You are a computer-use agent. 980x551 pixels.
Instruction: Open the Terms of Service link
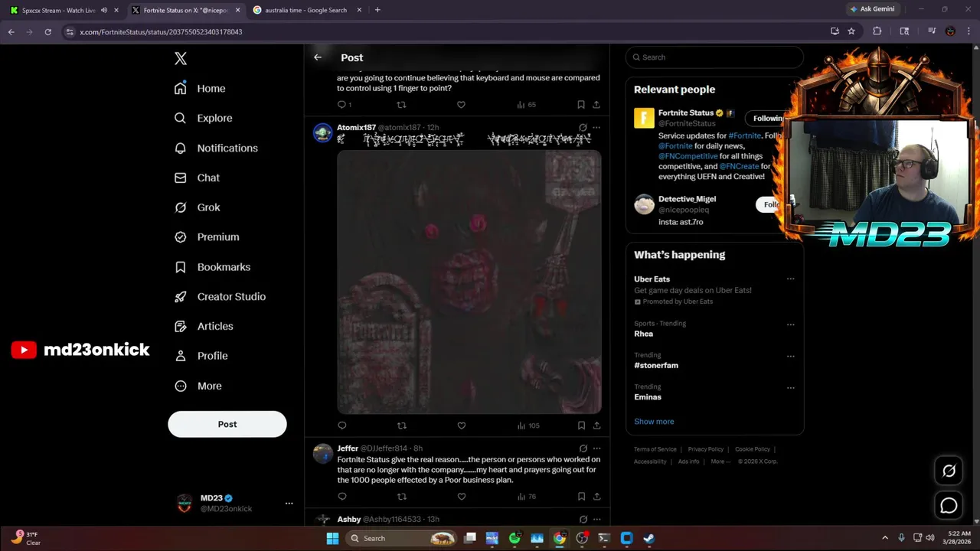coord(655,449)
